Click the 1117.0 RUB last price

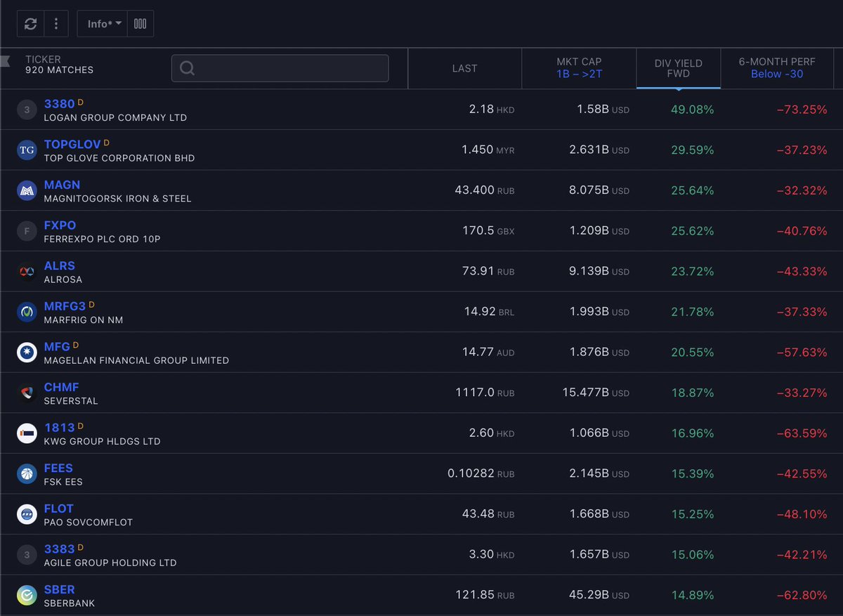click(x=485, y=393)
